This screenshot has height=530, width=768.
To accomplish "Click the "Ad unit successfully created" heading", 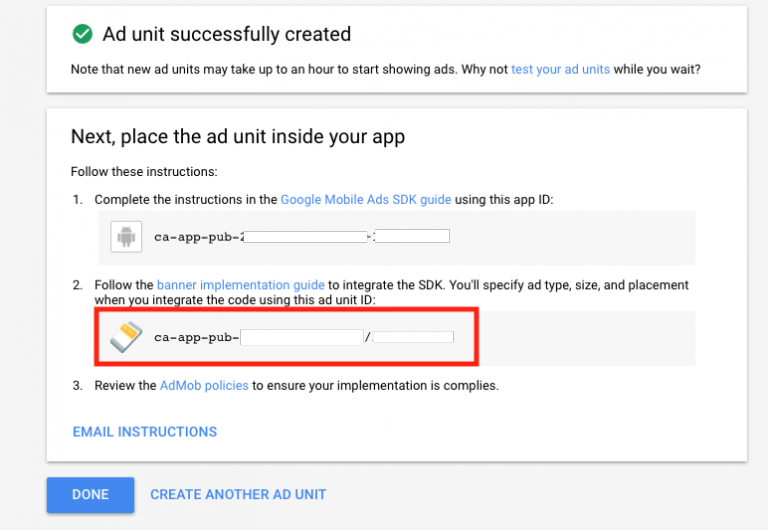I will 227,34.
